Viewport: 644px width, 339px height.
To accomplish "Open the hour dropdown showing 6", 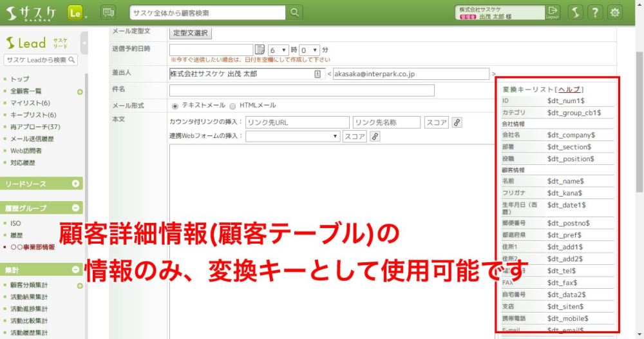I will click(278, 50).
